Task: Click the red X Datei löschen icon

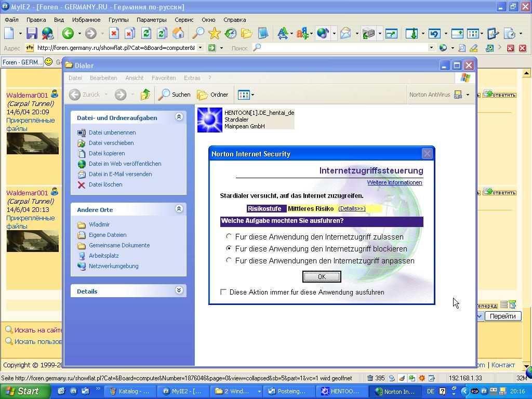Action: tap(82, 184)
